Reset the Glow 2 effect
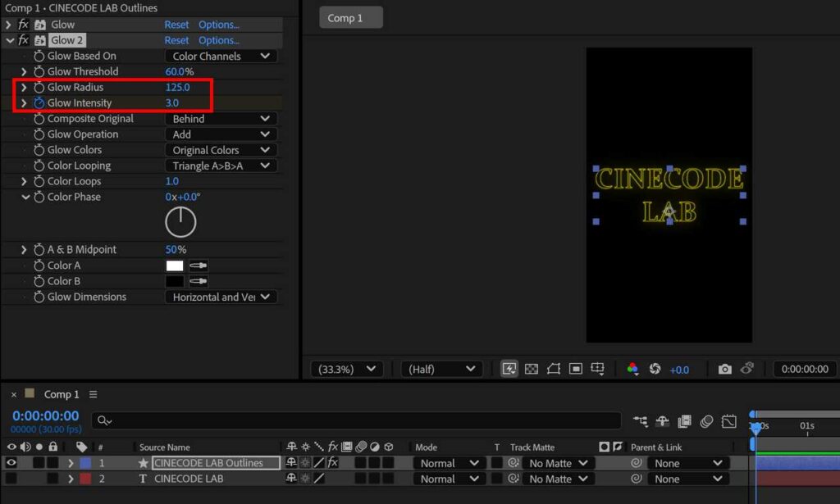This screenshot has width=840, height=504. pos(176,40)
